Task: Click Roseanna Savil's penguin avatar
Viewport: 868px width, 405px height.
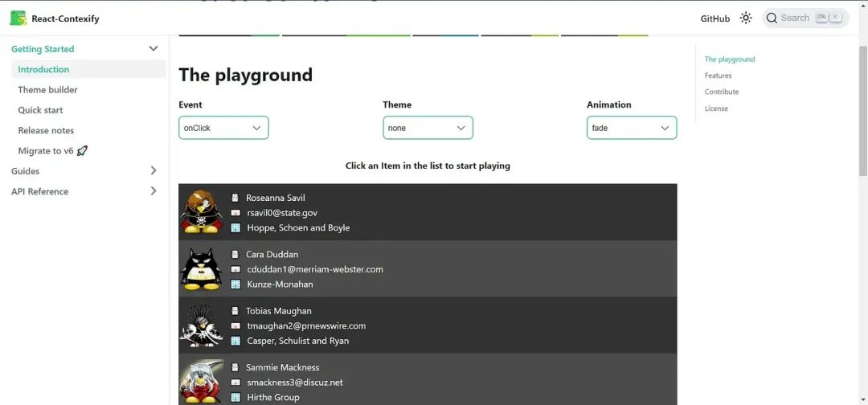Action: pyautogui.click(x=201, y=212)
